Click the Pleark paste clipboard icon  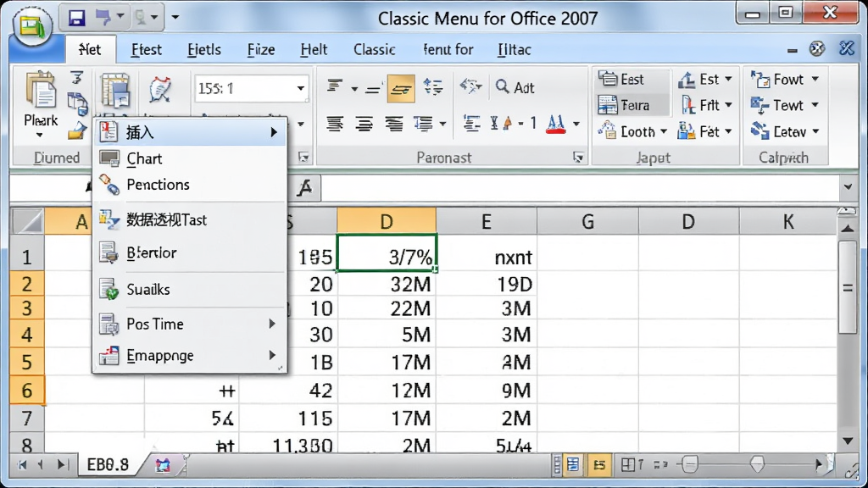point(41,90)
